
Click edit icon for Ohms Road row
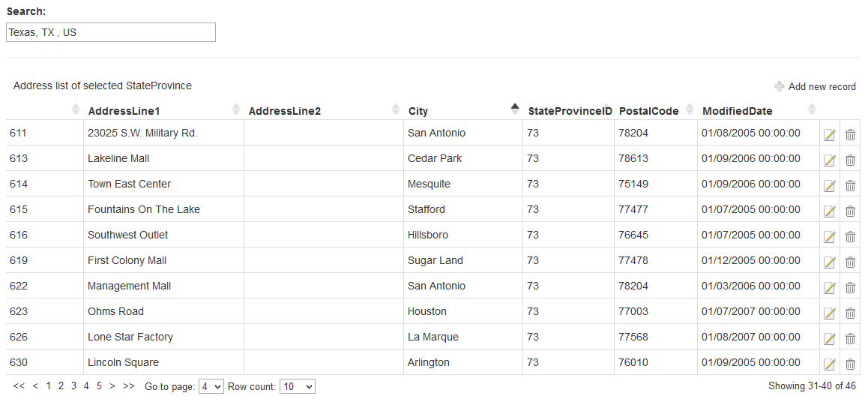point(829,313)
